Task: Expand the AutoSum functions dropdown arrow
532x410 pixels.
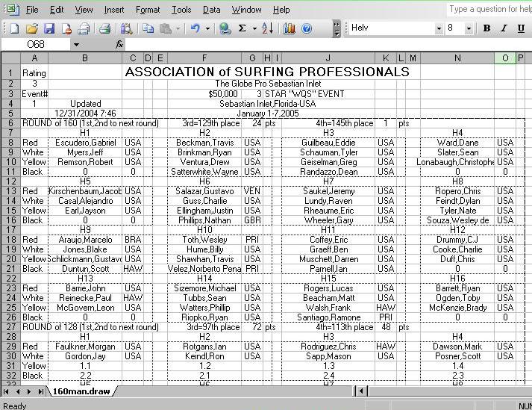Action: [254, 29]
